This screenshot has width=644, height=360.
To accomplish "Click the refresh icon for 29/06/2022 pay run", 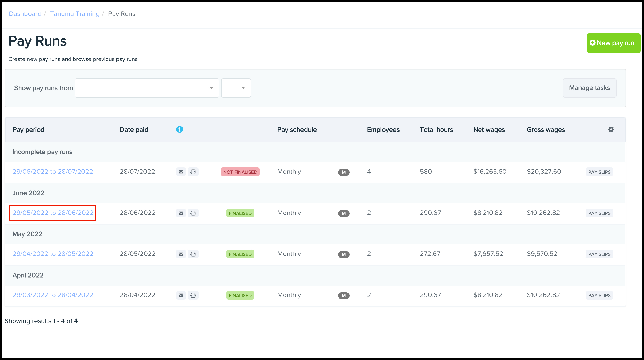I will pos(193,172).
